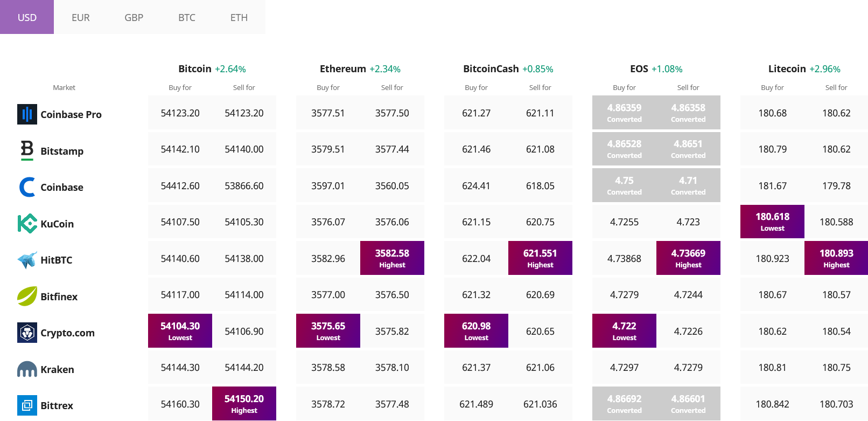This screenshot has width=868, height=421.
Task: Click Bittrex Litecoin sell price 180.703
Action: (836, 404)
